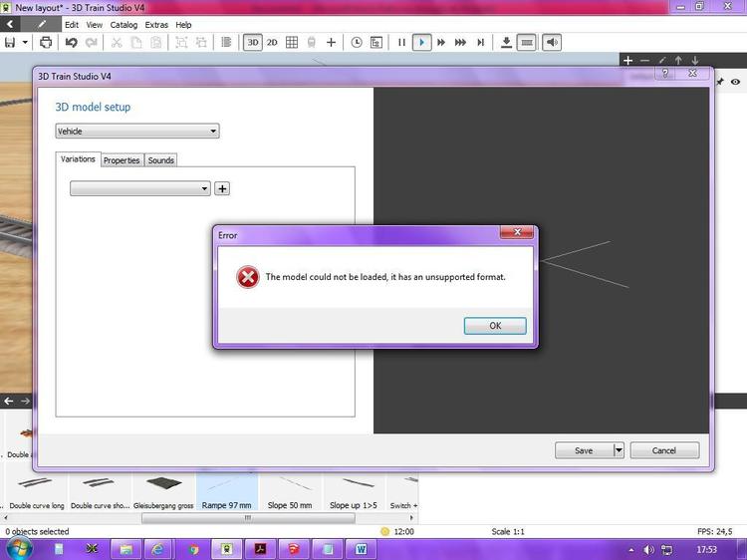
Task: Select the Sounds tab
Action: tap(160, 160)
